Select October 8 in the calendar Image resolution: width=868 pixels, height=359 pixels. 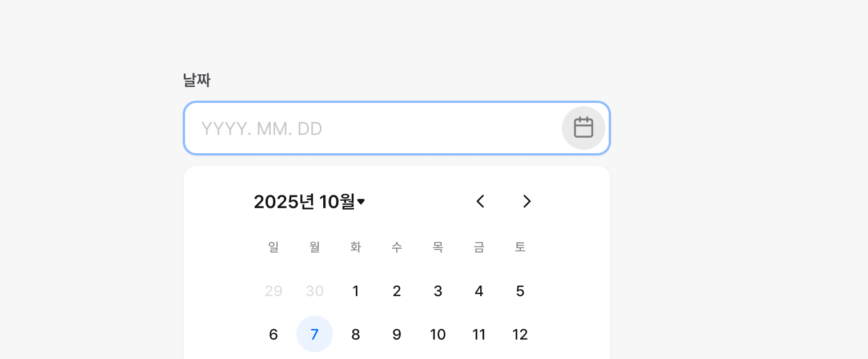356,334
